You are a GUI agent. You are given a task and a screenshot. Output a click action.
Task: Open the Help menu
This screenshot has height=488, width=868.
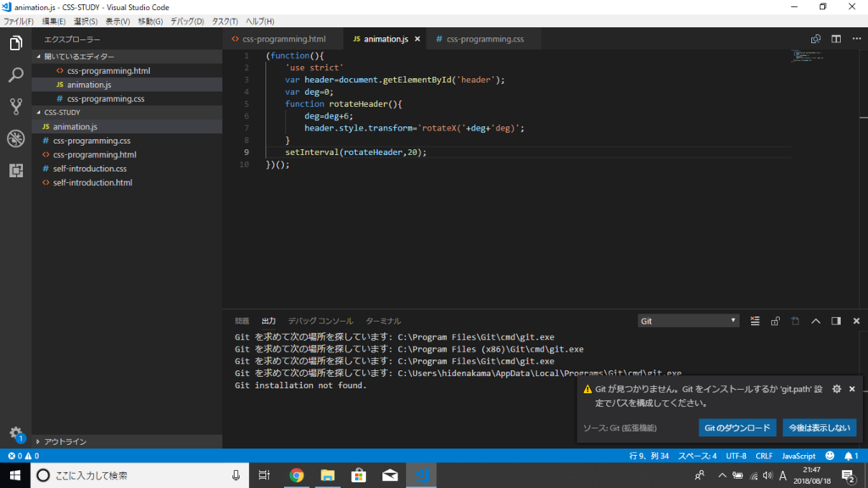click(259, 21)
